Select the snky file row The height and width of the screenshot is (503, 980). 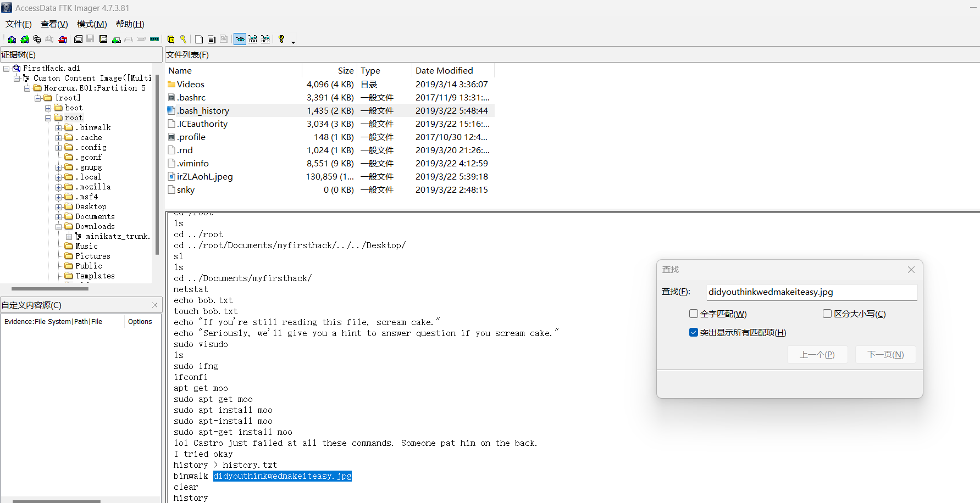tap(330, 189)
